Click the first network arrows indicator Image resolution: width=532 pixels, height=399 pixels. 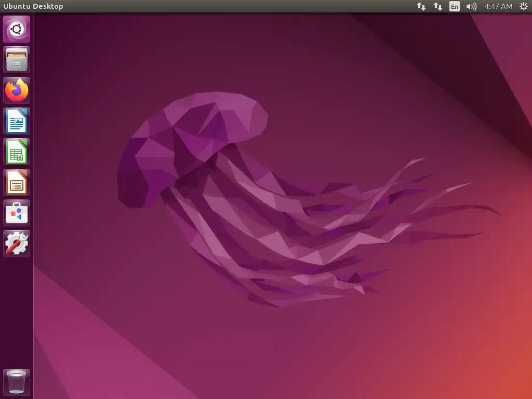(x=421, y=6)
